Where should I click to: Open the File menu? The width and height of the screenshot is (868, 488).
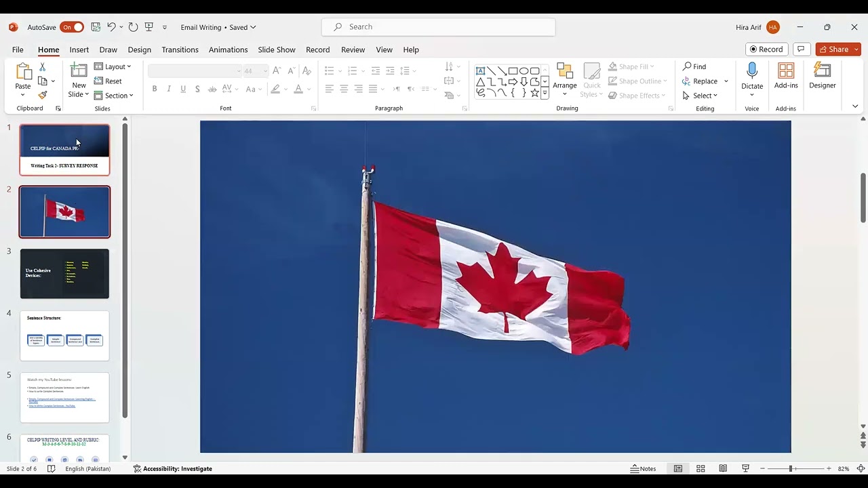[x=18, y=49]
